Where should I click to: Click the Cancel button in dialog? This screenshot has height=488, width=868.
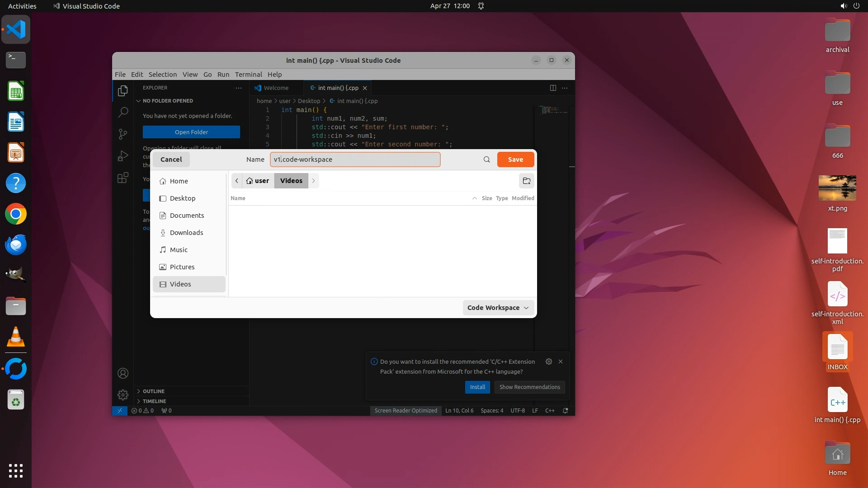[171, 160]
